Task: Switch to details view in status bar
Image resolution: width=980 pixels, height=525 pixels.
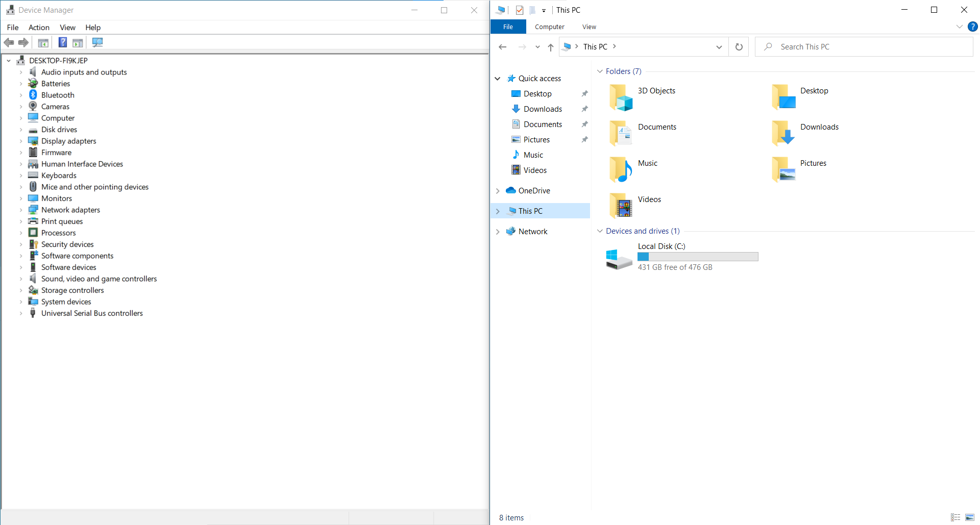Action: point(955,517)
